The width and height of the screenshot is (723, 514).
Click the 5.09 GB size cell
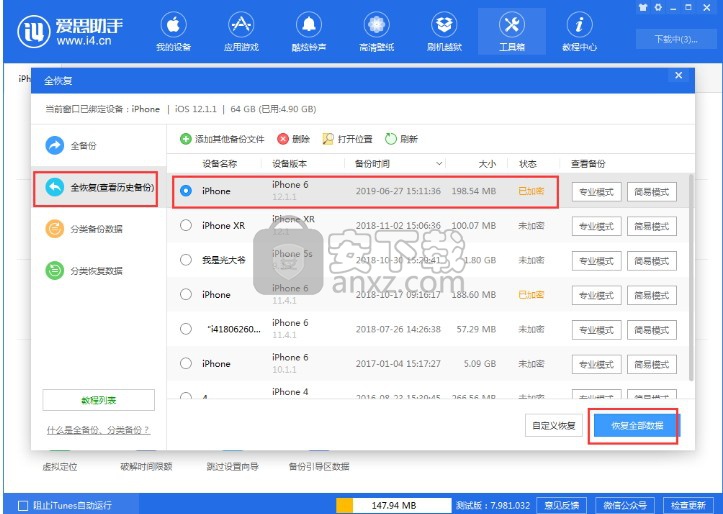pos(480,364)
